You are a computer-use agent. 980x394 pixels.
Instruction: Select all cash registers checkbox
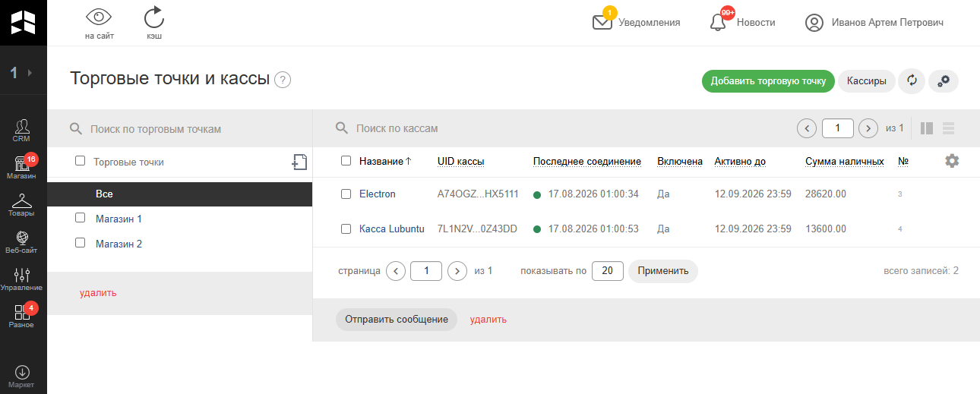point(346,160)
